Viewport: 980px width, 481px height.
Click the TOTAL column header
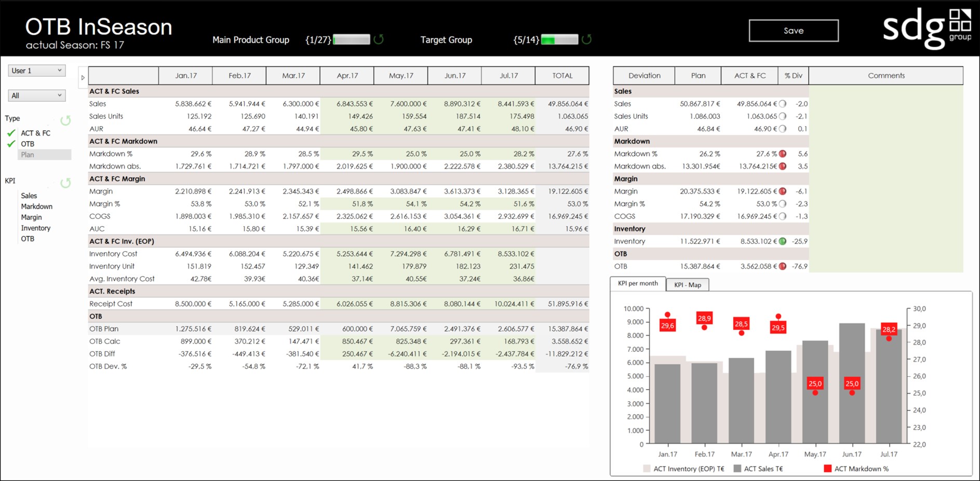[562, 75]
